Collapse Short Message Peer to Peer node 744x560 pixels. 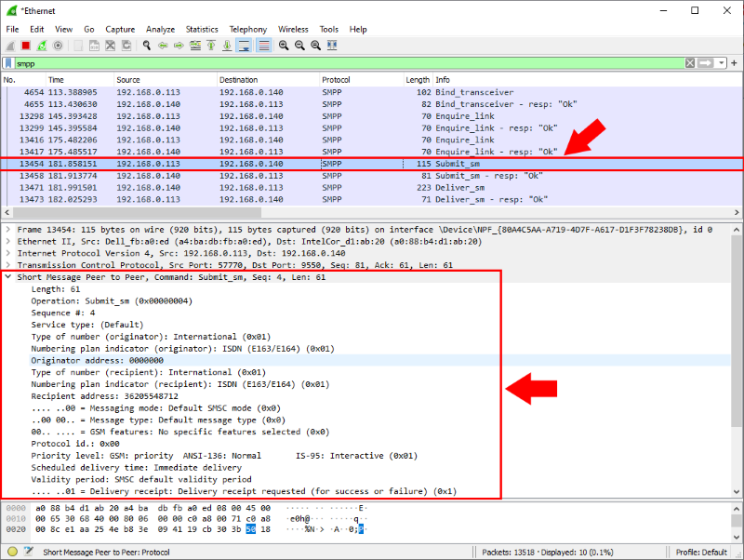click(x=8, y=277)
